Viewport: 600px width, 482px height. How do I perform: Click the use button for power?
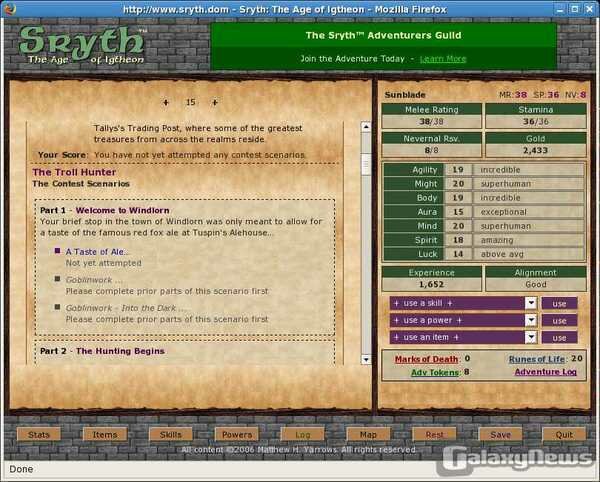(559, 321)
